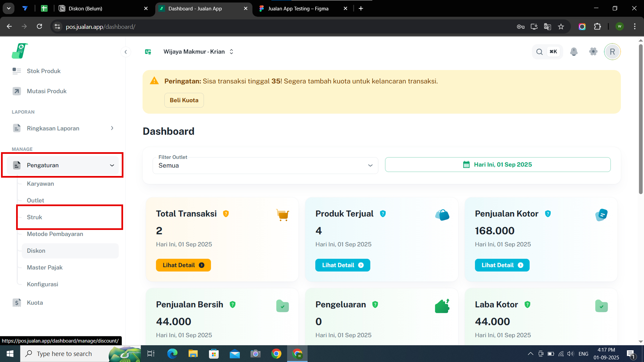Screen dimensions: 644x362
Task: Open settings gear icon in header
Action: point(593,52)
